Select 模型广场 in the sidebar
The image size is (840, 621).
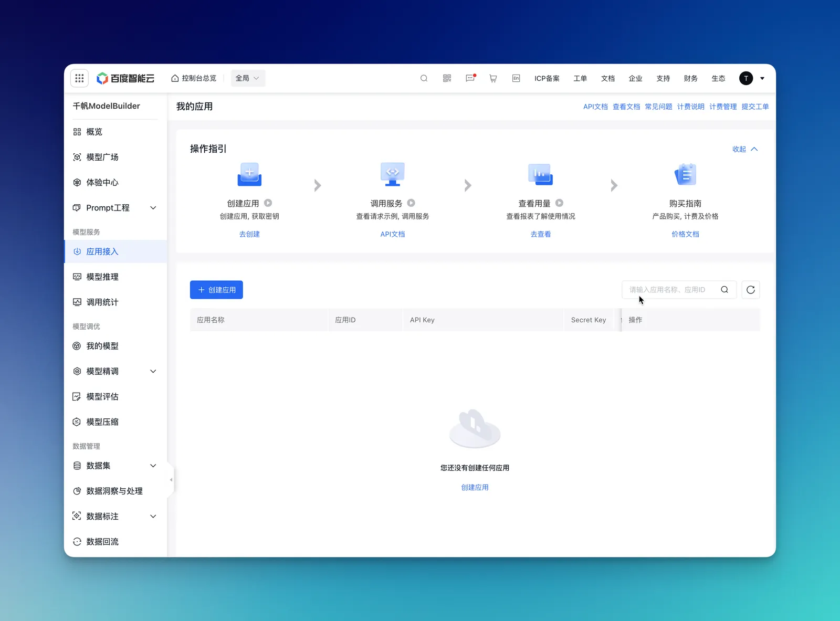point(115,157)
